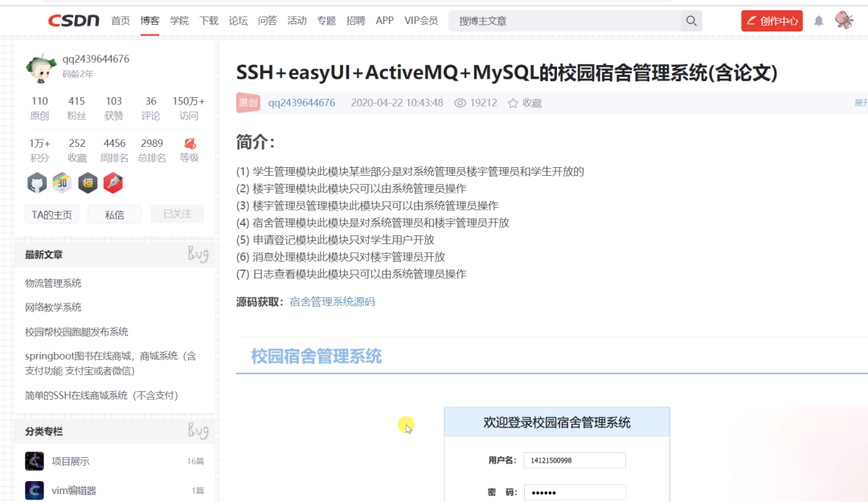
Task: Open the 校园帮校园跑腿发布系统 article
Action: point(76,332)
